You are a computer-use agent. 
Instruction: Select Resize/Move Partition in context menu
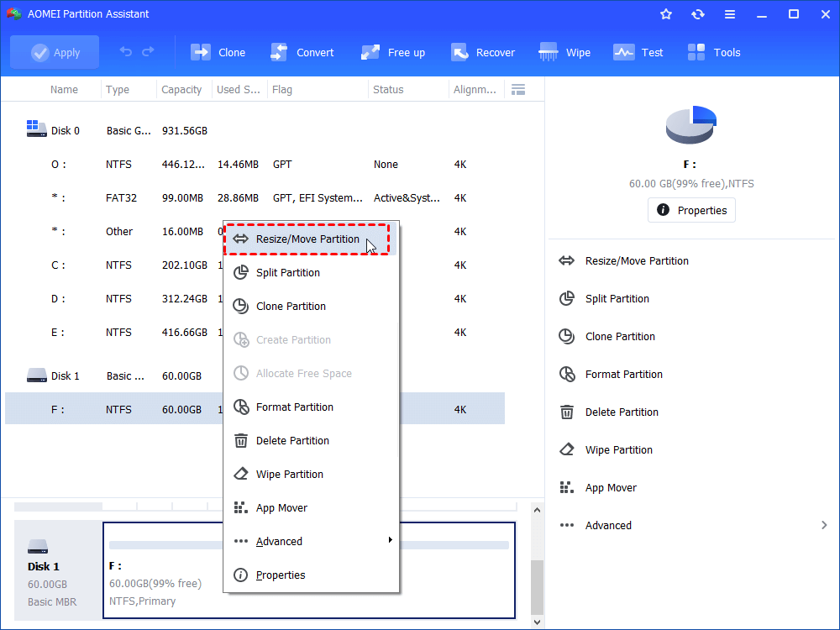click(x=311, y=239)
